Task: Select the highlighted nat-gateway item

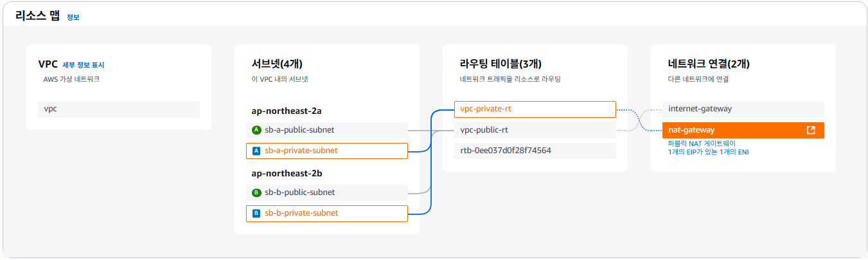Action: [x=743, y=130]
